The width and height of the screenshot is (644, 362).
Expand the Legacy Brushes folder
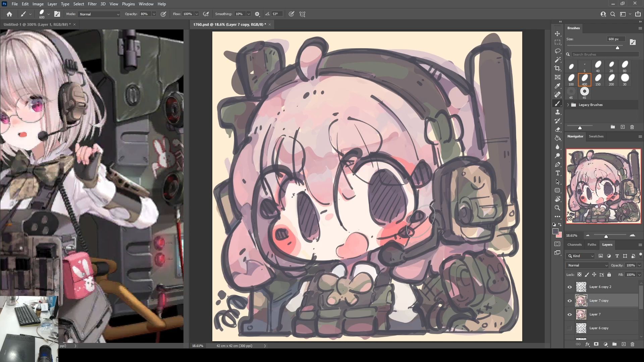coord(568,105)
